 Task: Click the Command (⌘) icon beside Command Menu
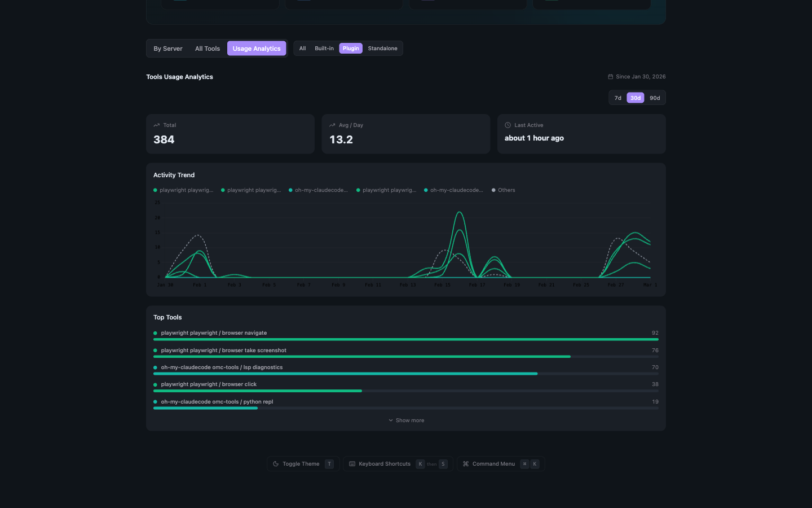tap(466, 463)
